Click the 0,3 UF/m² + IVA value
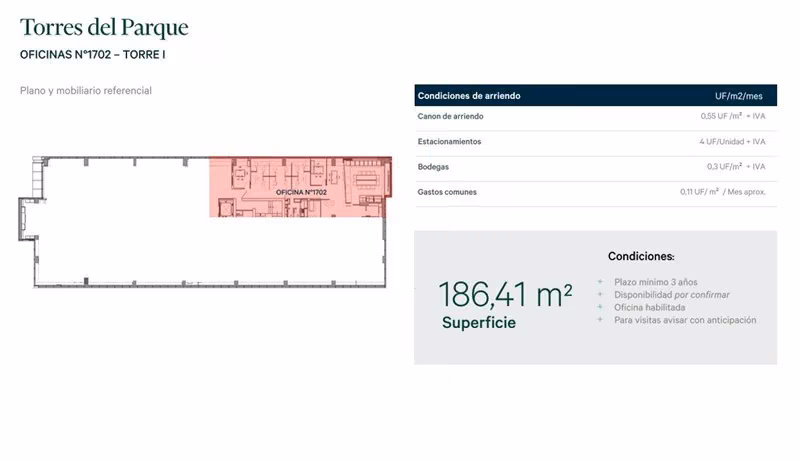The width and height of the screenshot is (800, 460). [x=736, y=167]
